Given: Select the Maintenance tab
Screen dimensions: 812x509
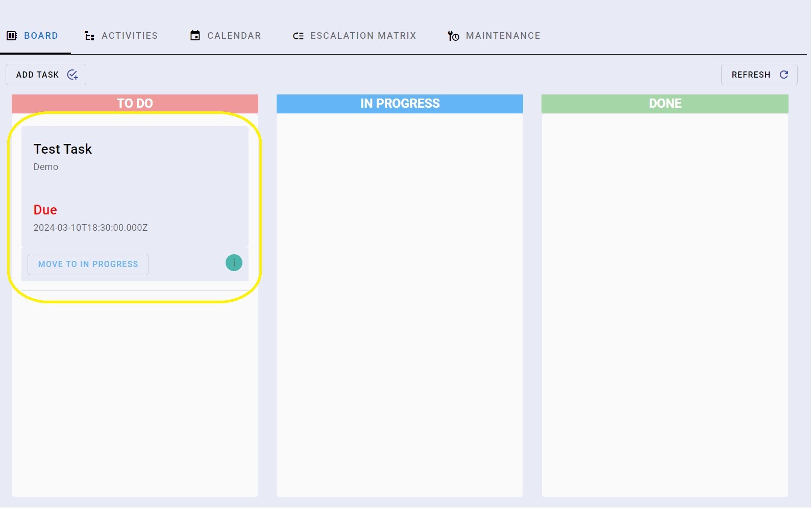Looking at the screenshot, I should 503,36.
